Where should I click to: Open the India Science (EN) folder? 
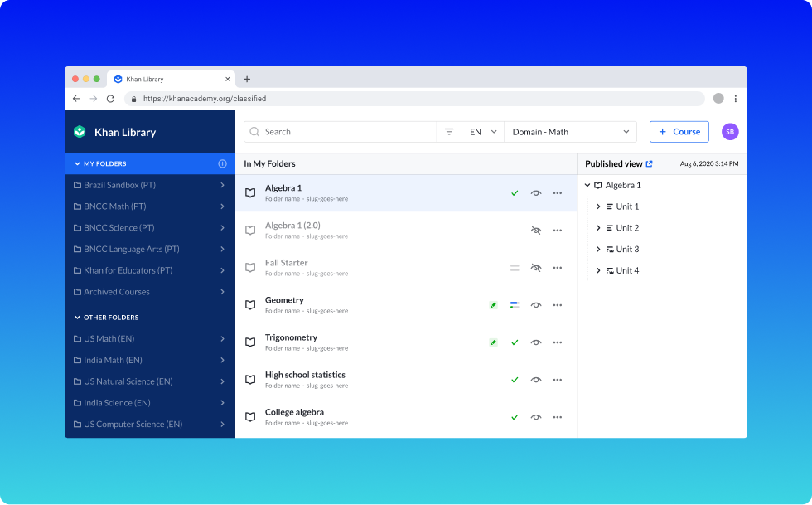point(150,403)
